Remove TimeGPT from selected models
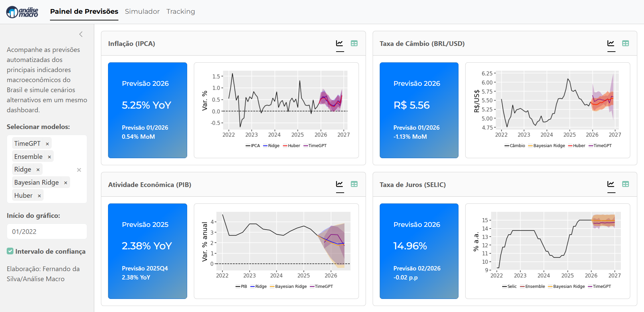The height and width of the screenshot is (312, 644). (47, 144)
